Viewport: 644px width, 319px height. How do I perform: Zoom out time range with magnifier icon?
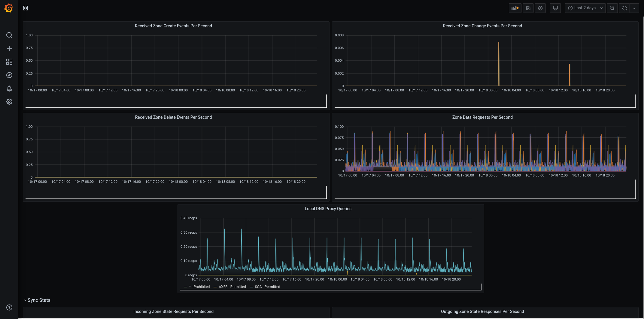click(612, 8)
